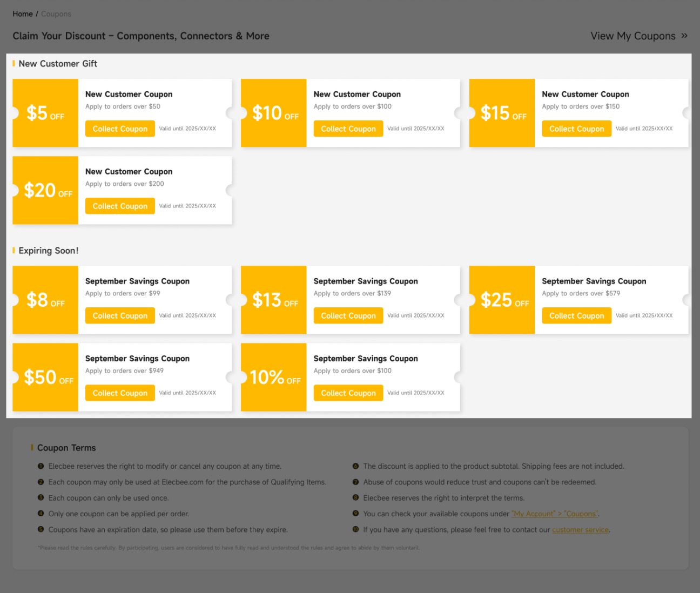Collect the $13 OFF September Savings coupon

(x=348, y=315)
